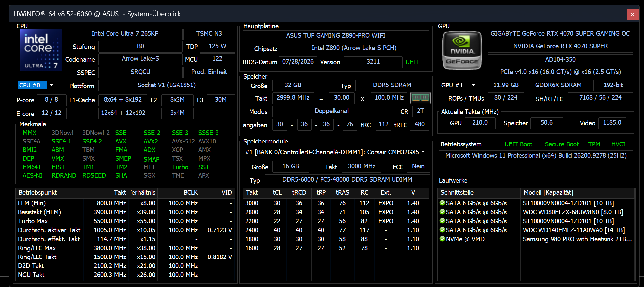Click the GIGABYTE GeForce RTX 4070 SUPER GAMING OC field
The image size is (644, 287).
[560, 34]
